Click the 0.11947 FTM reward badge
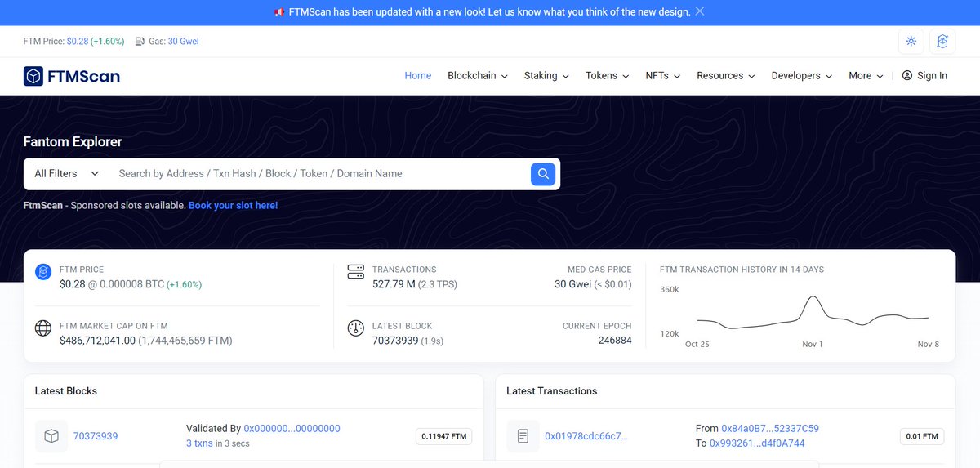This screenshot has height=468, width=980. [443, 436]
